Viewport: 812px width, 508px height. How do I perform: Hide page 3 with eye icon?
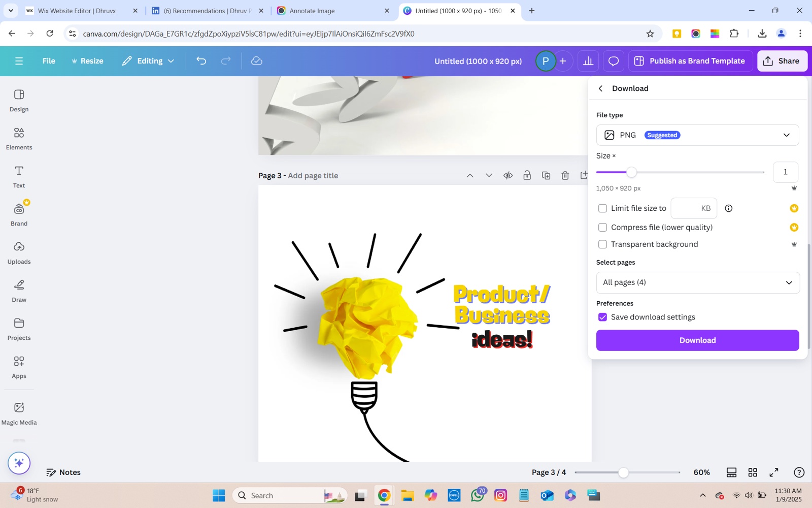(508, 175)
